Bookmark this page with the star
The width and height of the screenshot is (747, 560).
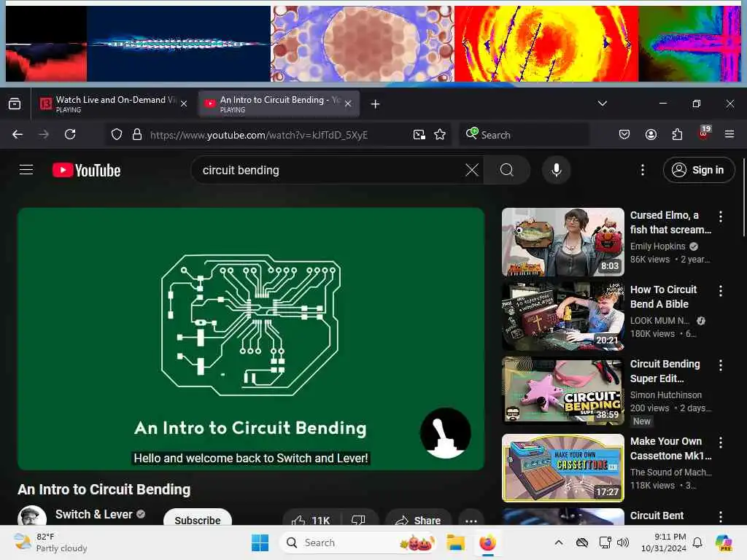click(x=440, y=135)
